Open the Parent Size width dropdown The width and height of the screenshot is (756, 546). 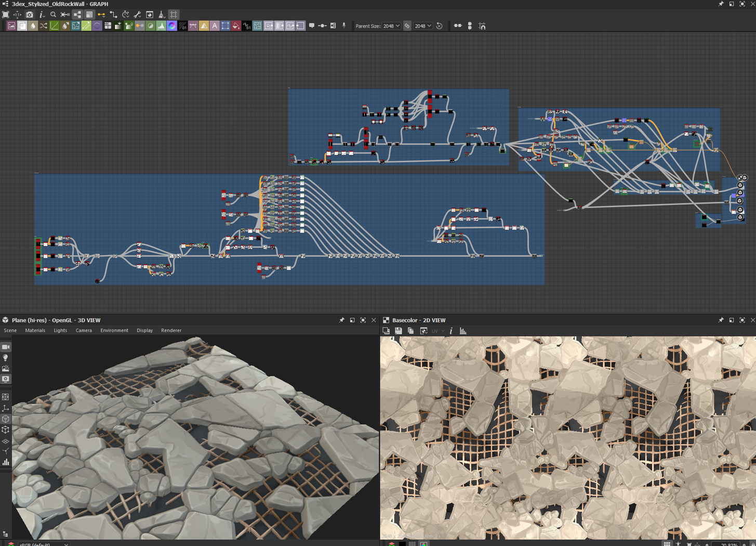(391, 26)
